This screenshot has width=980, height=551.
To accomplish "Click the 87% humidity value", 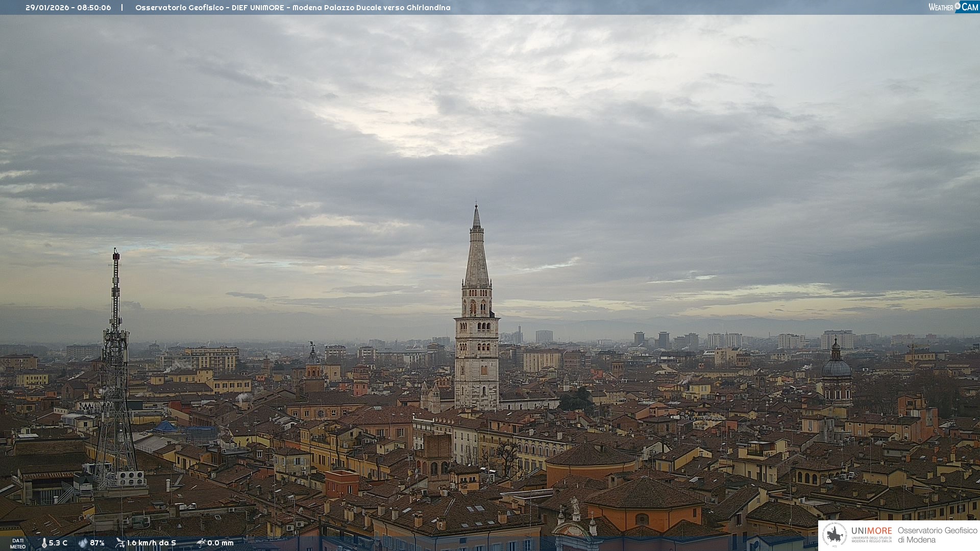I will 97,543.
